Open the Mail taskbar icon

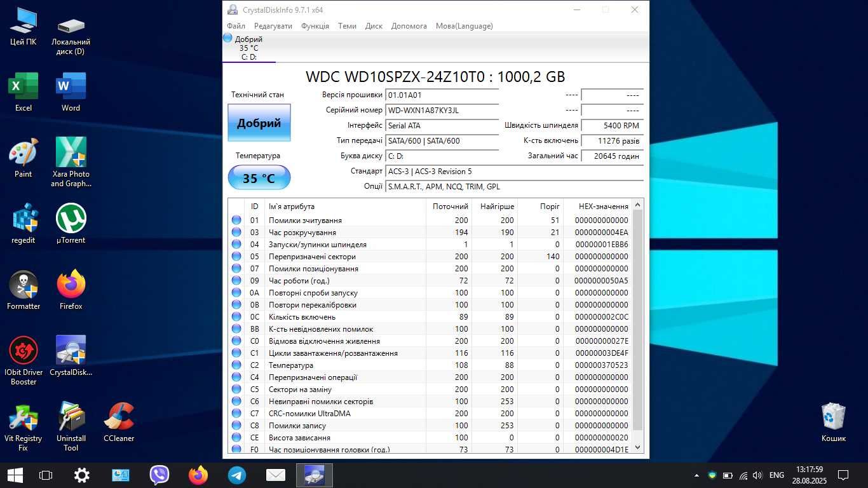[x=276, y=475]
